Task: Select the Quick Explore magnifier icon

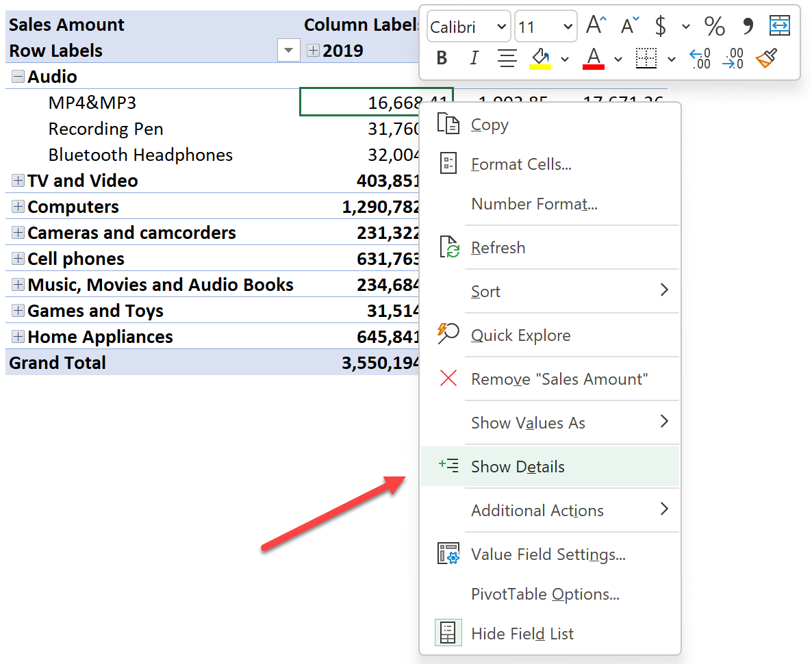Action: click(x=448, y=334)
